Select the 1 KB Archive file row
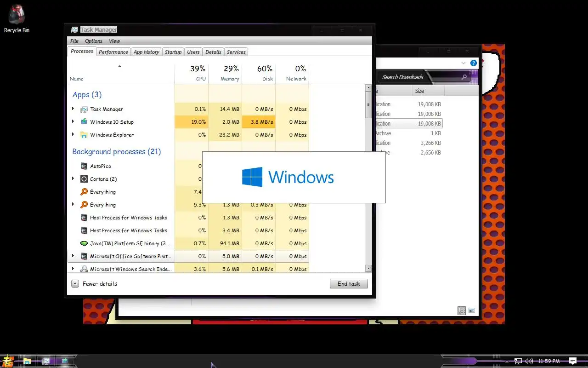Viewport: 588px width, 368px height. tap(409, 133)
